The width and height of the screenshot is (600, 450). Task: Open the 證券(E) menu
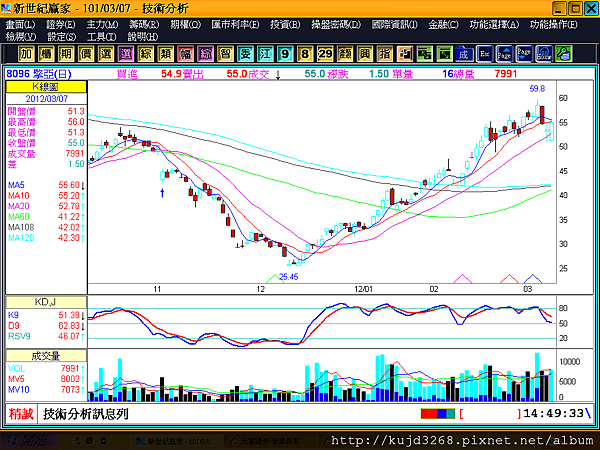(x=60, y=25)
